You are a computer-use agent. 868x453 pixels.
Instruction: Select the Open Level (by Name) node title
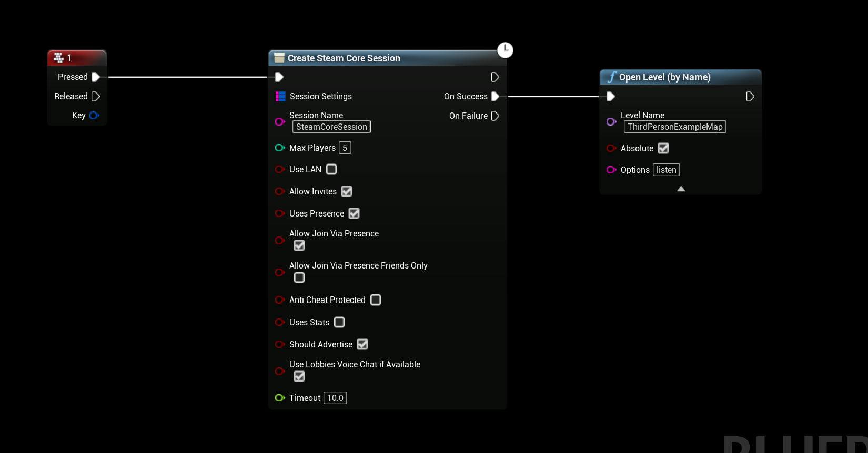coord(665,77)
